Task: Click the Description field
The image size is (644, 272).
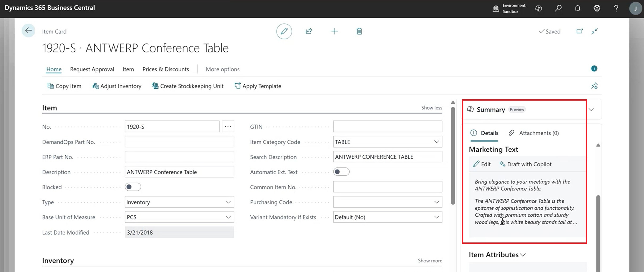Action: click(x=179, y=172)
